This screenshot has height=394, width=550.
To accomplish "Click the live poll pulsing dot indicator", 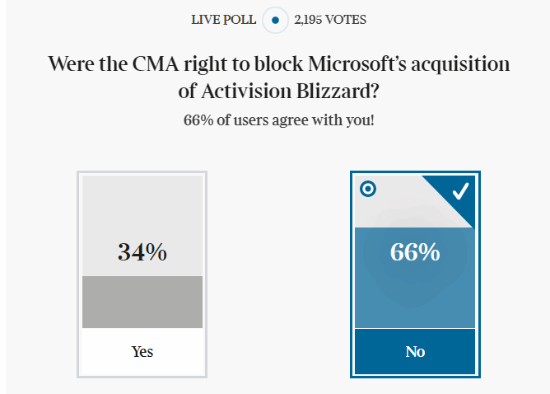I will [x=275, y=20].
